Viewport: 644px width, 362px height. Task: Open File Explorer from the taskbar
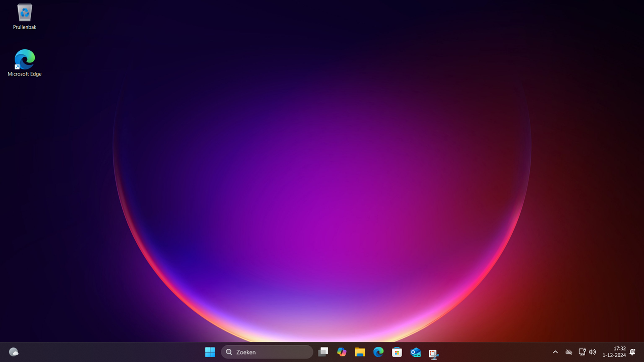360,352
